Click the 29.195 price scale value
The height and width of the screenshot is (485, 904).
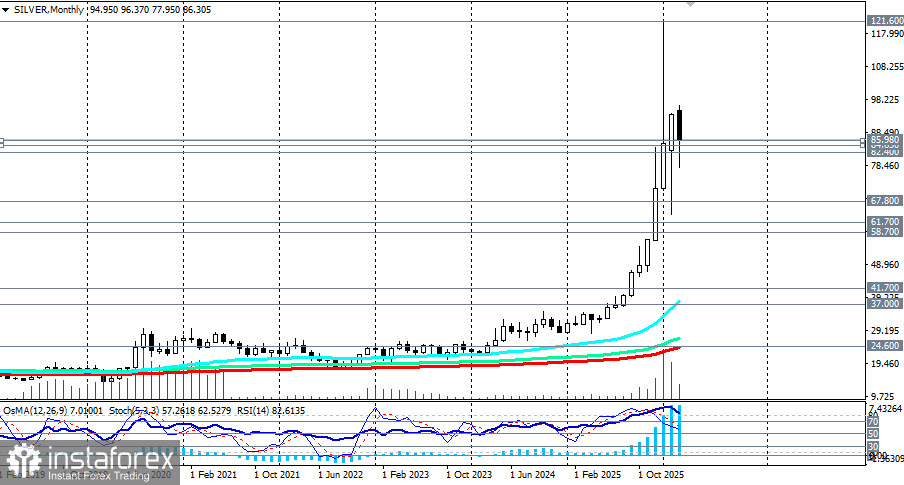click(884, 331)
